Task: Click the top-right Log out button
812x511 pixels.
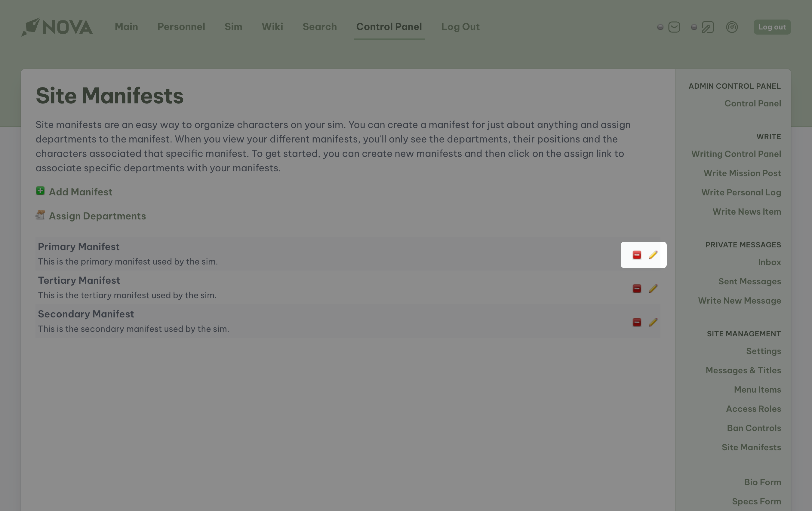Action: pos(772,26)
